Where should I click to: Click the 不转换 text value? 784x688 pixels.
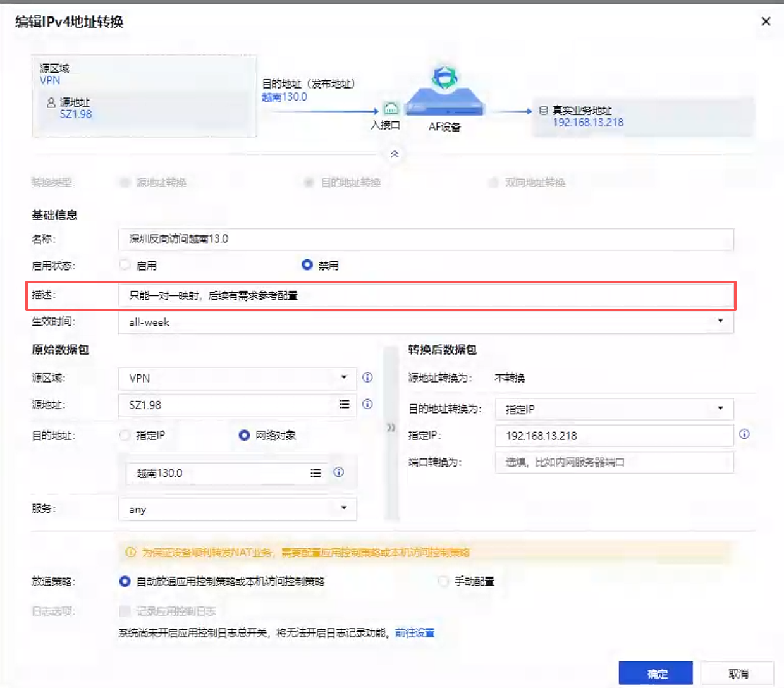pyautogui.click(x=510, y=378)
